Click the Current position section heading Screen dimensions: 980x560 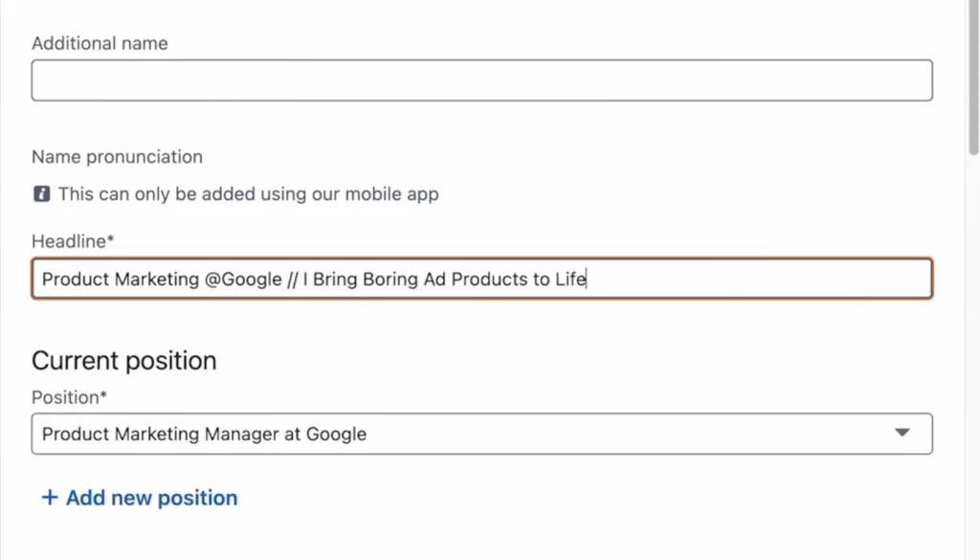pos(122,360)
